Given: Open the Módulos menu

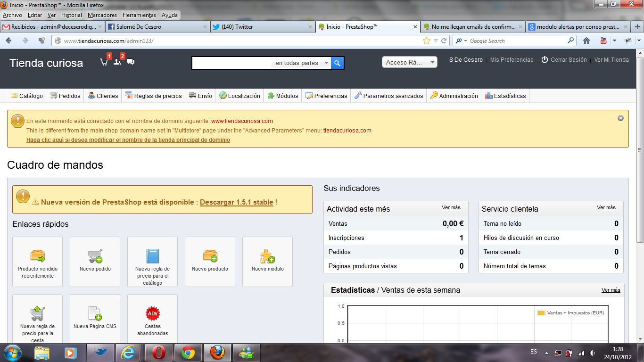Looking at the screenshot, I should pyautogui.click(x=283, y=96).
